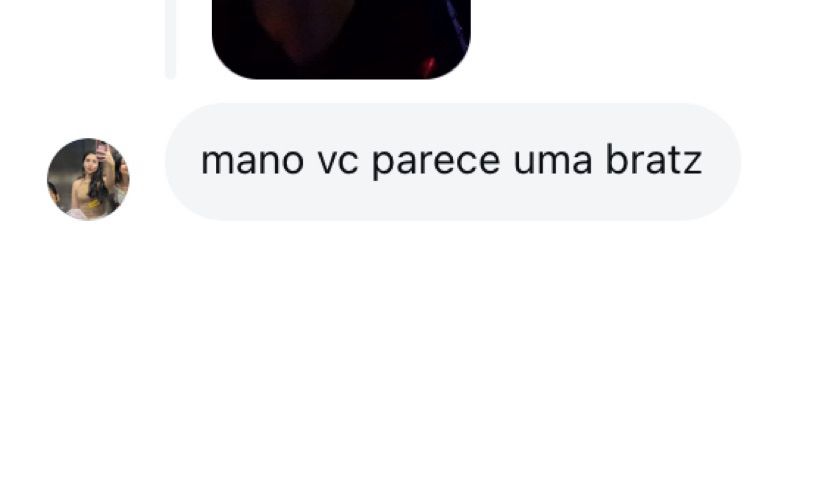Tap the red light spot in photo
Screen dimensions: 828x485
click(429, 66)
